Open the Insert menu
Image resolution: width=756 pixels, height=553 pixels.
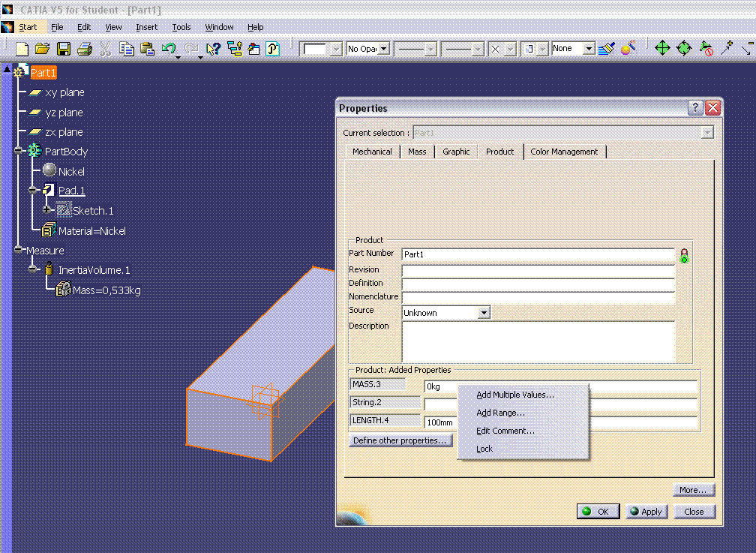click(146, 27)
